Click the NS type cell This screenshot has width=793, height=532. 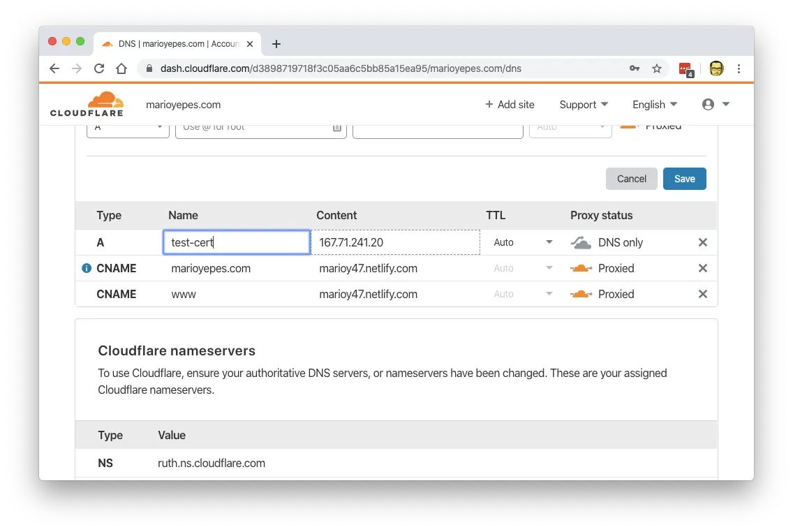(x=105, y=463)
